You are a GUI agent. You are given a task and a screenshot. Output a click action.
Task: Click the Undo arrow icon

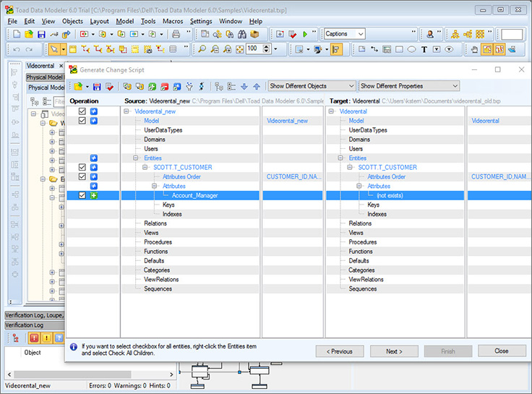(17, 50)
